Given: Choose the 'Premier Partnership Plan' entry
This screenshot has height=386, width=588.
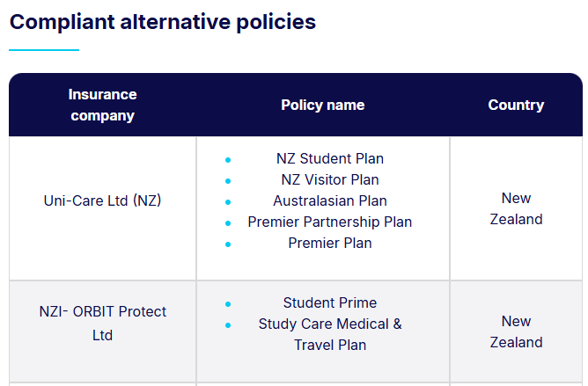Looking at the screenshot, I should (x=330, y=222).
